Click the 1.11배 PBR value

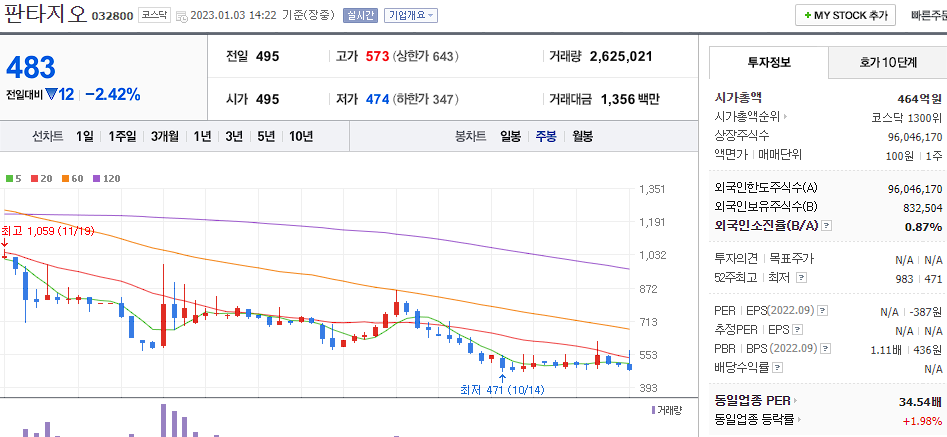886,349
